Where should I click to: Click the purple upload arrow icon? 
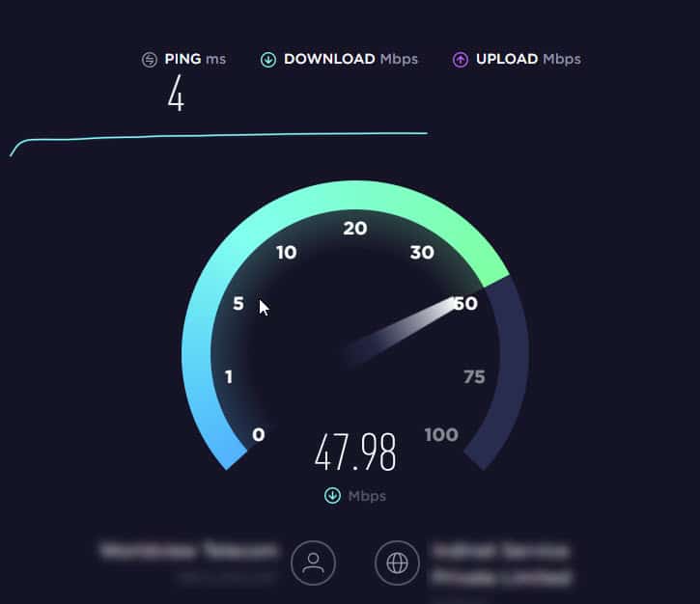point(461,59)
